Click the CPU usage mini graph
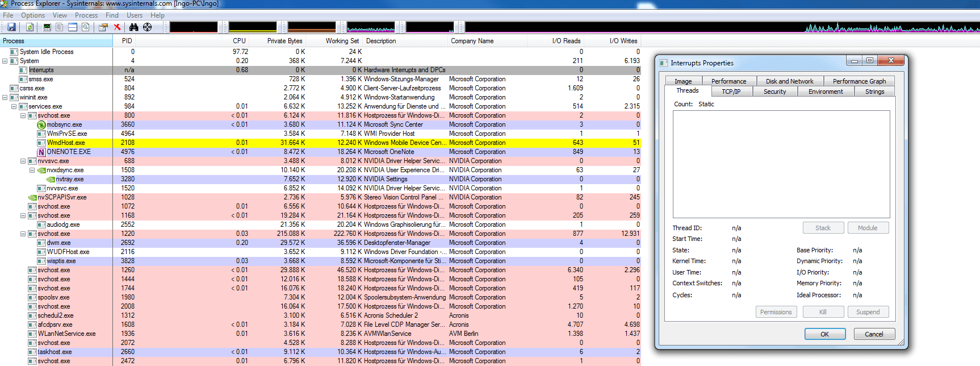This screenshot has width=980, height=366. (194, 27)
